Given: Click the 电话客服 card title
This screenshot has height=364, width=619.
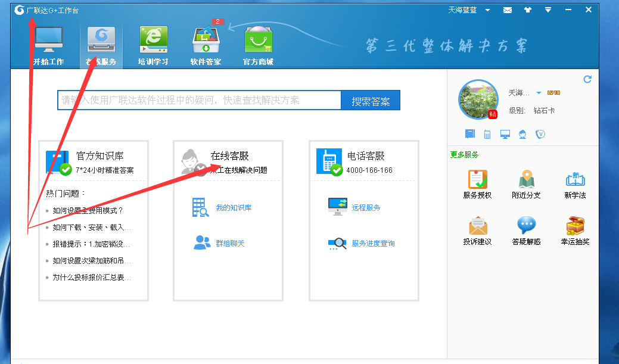Looking at the screenshot, I should tap(366, 156).
